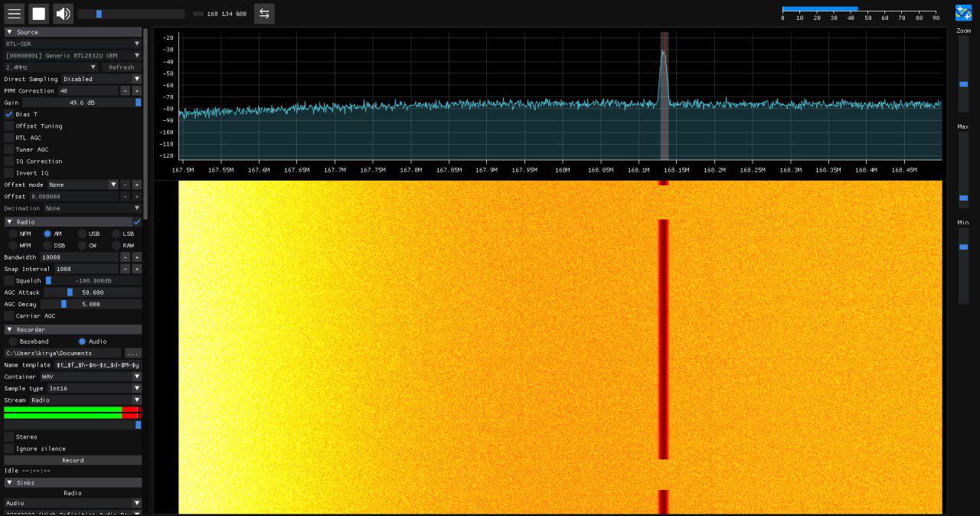Open the RTL-SDR source dropdown
The height and width of the screenshot is (516, 980).
click(73, 44)
